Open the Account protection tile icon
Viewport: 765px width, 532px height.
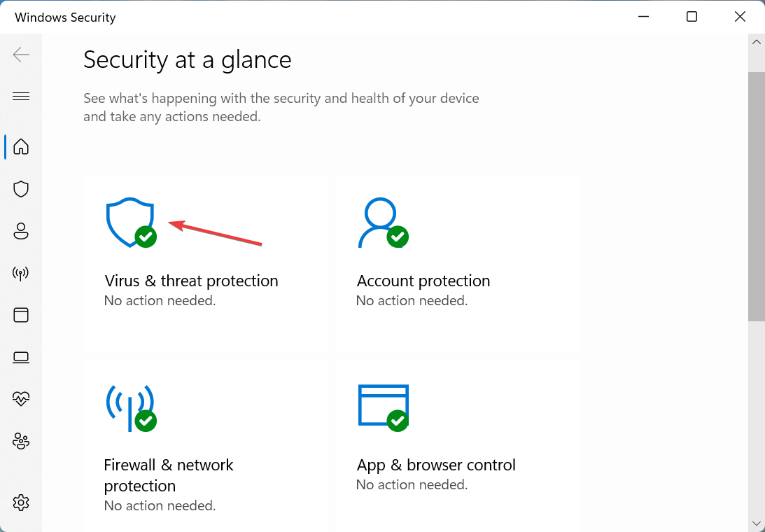[383, 223]
